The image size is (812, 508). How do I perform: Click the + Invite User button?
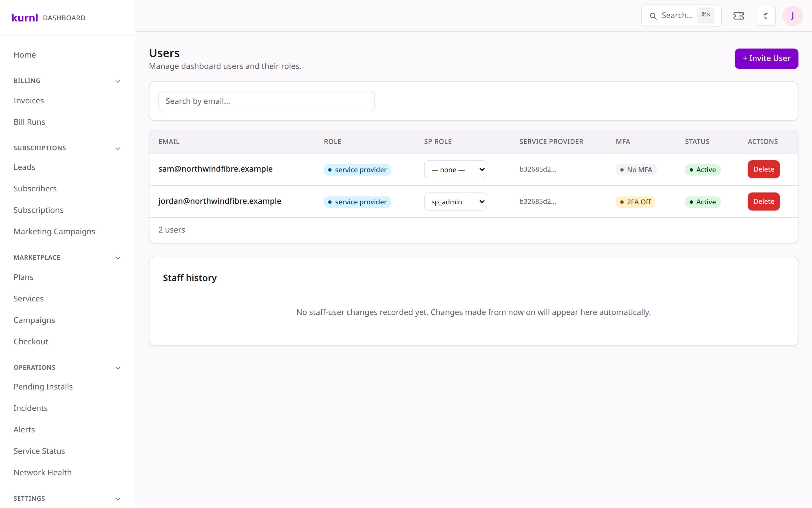point(766,58)
